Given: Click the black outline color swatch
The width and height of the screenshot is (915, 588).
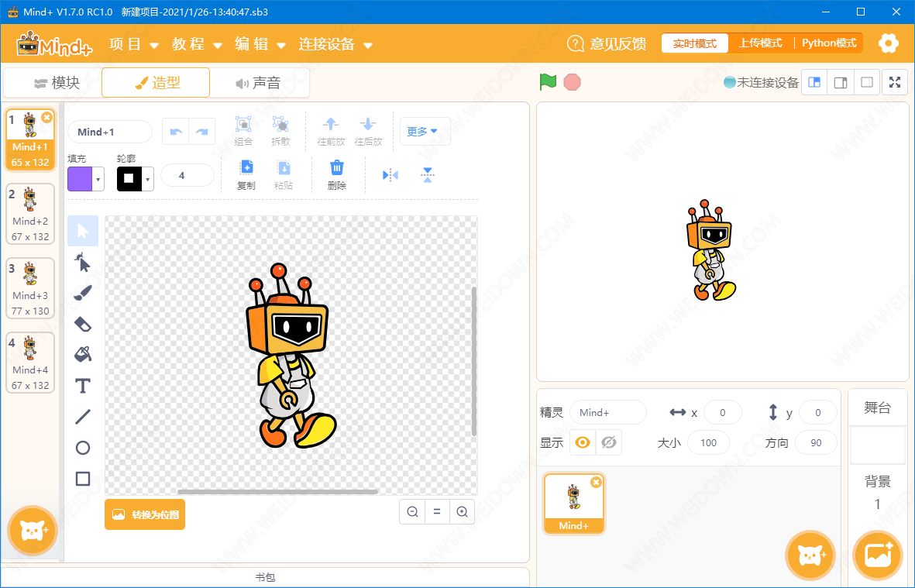Looking at the screenshot, I should (129, 179).
